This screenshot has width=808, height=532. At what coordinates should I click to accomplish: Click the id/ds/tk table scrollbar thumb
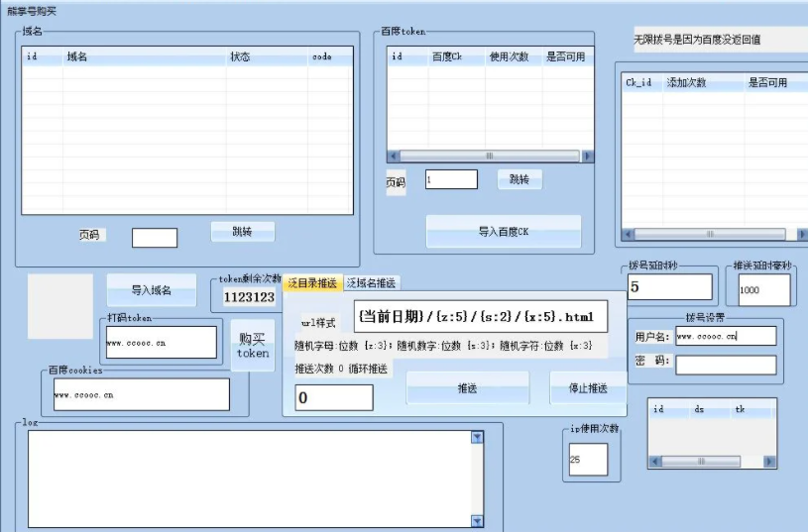[x=701, y=462]
